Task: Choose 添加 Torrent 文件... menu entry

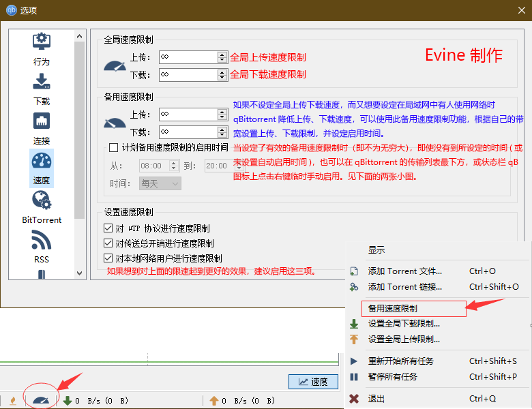Action: [404, 271]
